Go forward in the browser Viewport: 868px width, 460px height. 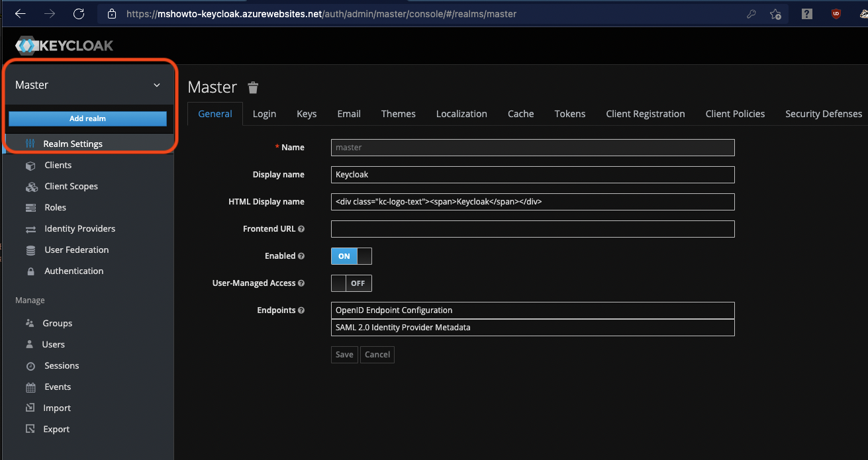tap(50, 13)
